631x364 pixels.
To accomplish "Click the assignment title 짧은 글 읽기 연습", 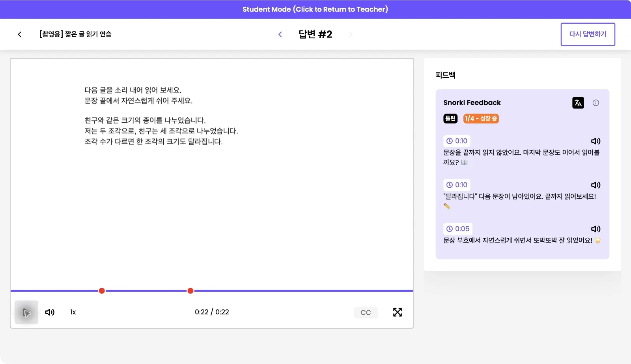I will [88, 34].
